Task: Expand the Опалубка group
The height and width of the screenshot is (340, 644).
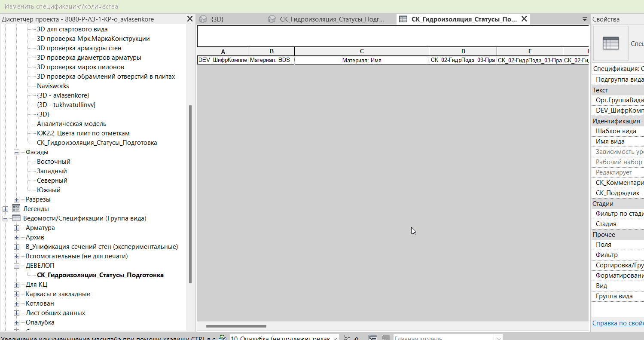Action: [17, 322]
